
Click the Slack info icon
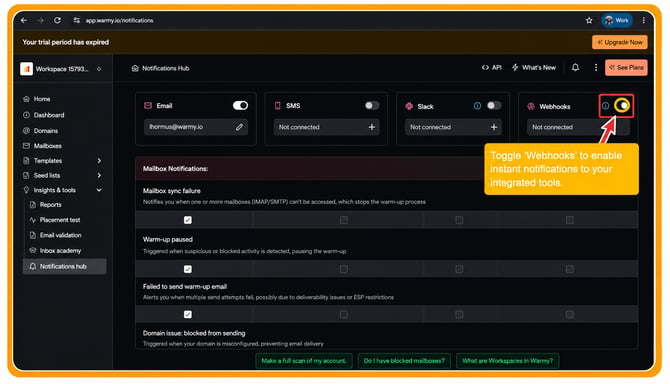point(477,106)
